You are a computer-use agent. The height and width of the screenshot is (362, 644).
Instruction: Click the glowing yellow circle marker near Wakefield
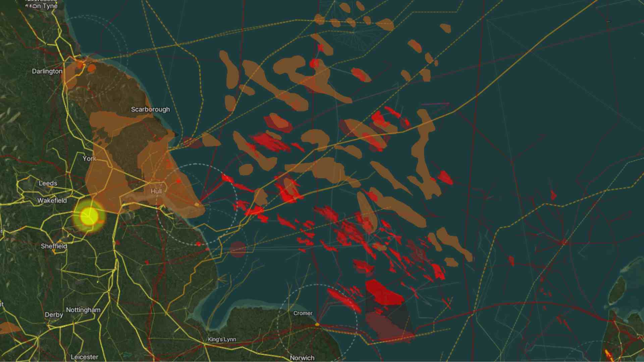pyautogui.click(x=89, y=216)
